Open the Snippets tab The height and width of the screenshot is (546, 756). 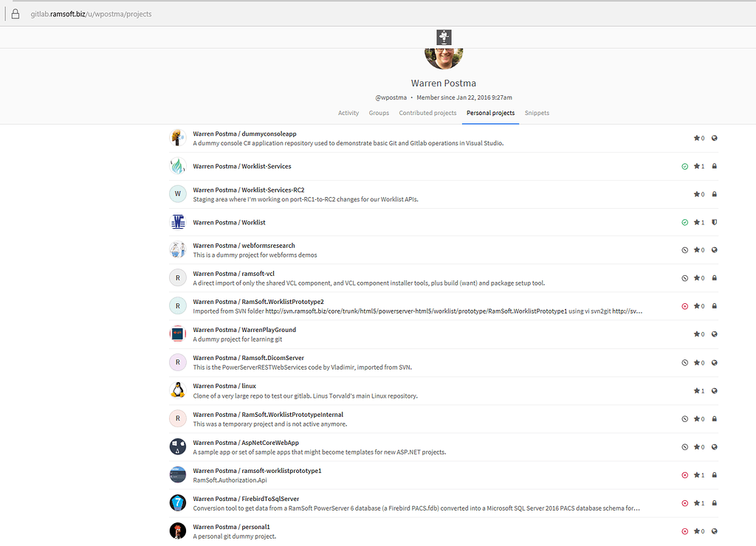click(537, 113)
